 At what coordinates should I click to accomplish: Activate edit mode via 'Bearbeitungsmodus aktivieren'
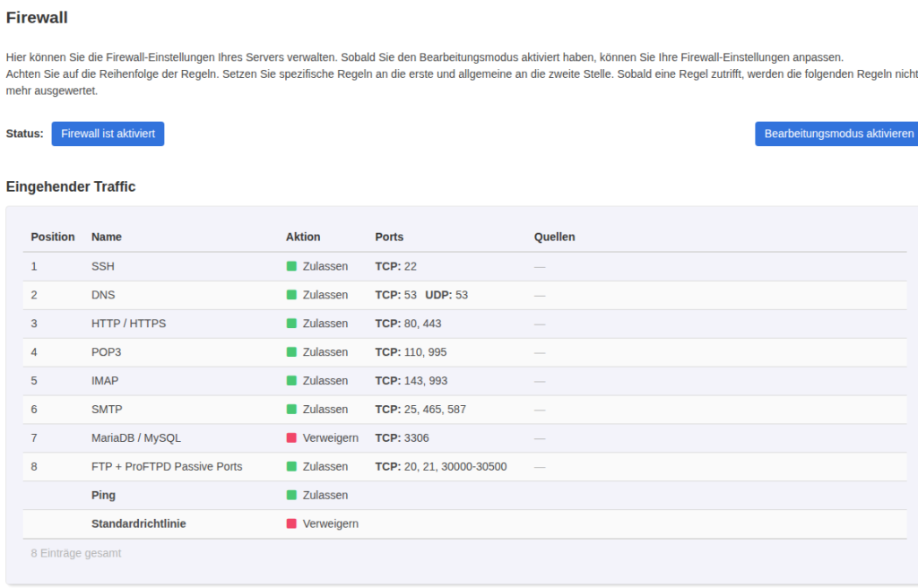(x=837, y=134)
